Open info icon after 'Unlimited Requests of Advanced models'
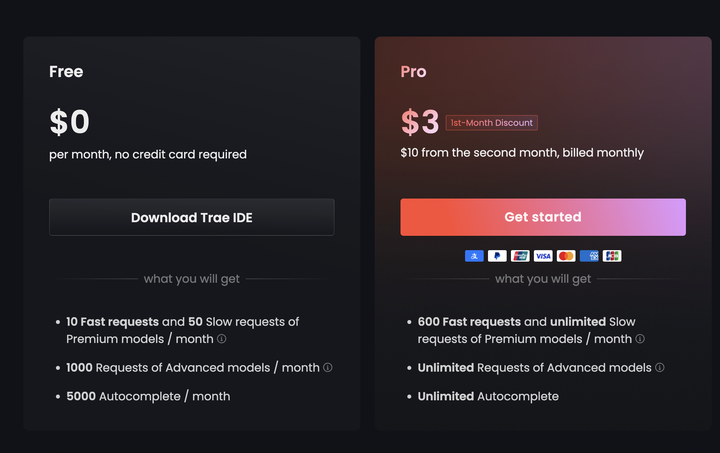 [x=660, y=367]
